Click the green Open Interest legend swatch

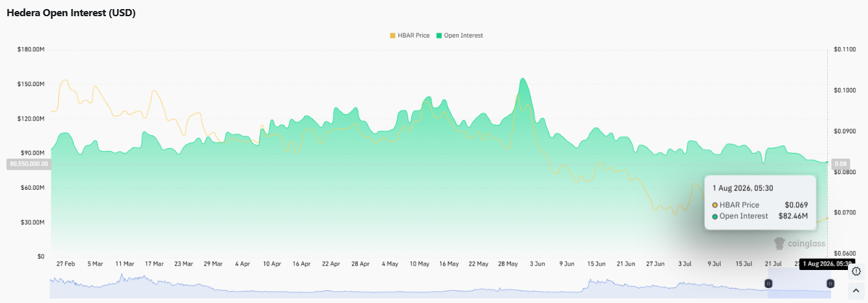pyautogui.click(x=439, y=36)
